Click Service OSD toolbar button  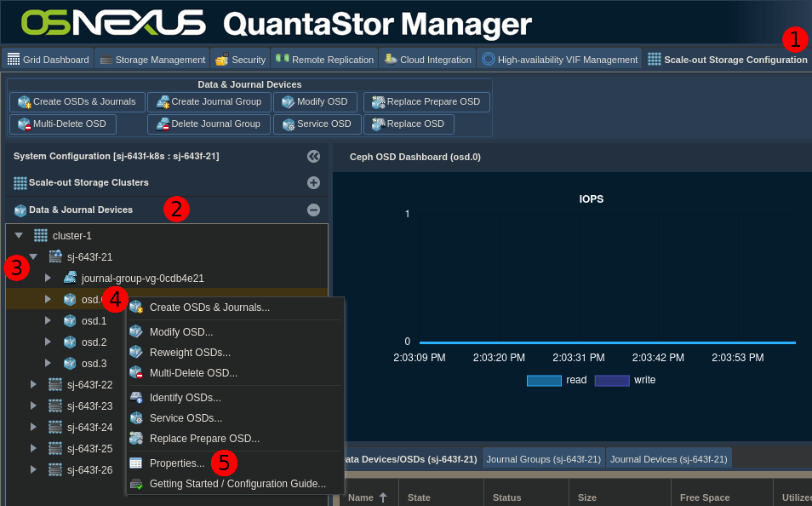314,124
